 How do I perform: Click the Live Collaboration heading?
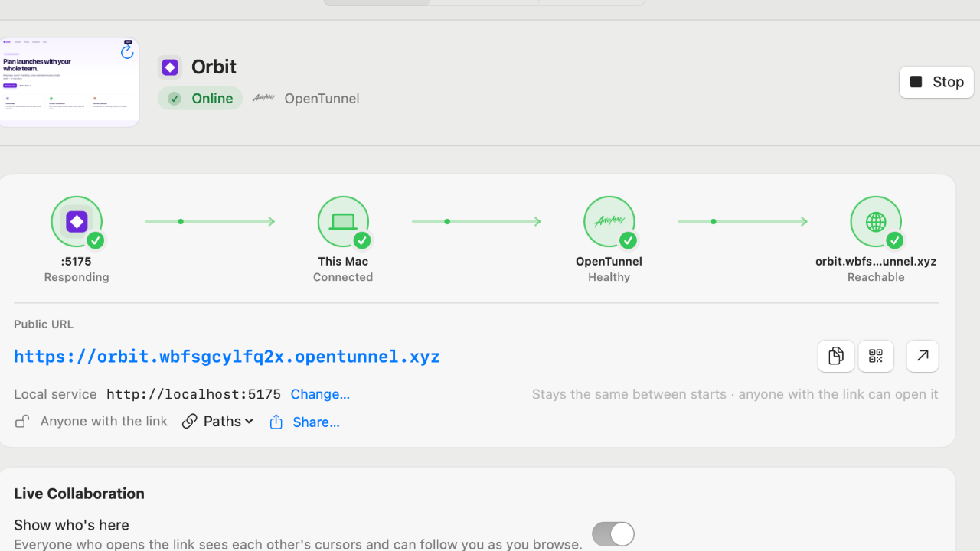pyautogui.click(x=79, y=494)
